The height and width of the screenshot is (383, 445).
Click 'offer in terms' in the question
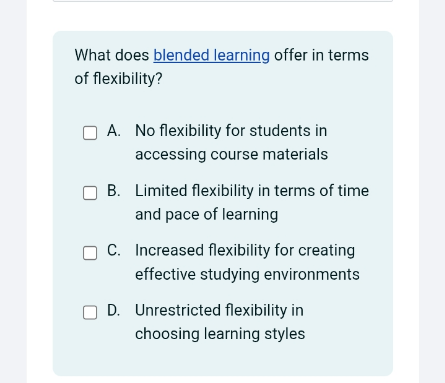pyautogui.click(x=321, y=55)
